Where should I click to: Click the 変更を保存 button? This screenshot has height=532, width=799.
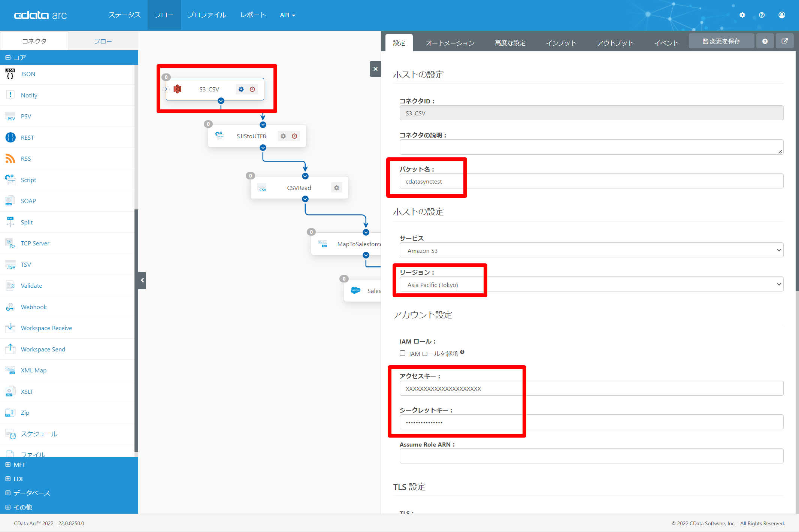[x=721, y=41]
